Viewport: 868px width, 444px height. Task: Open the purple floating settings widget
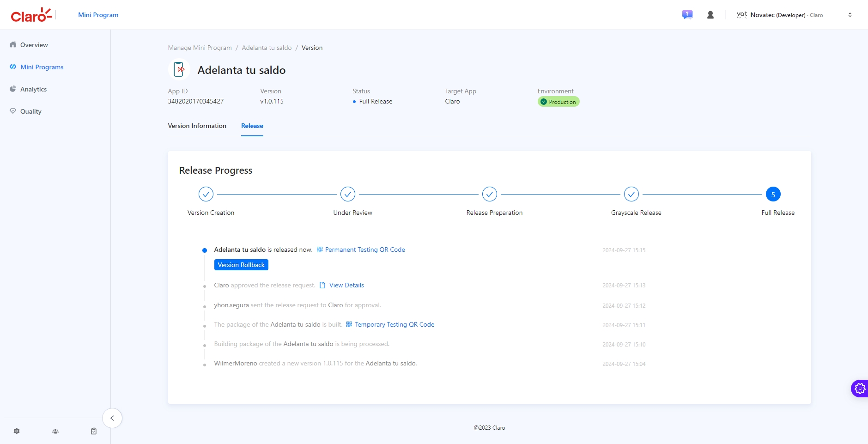860,389
